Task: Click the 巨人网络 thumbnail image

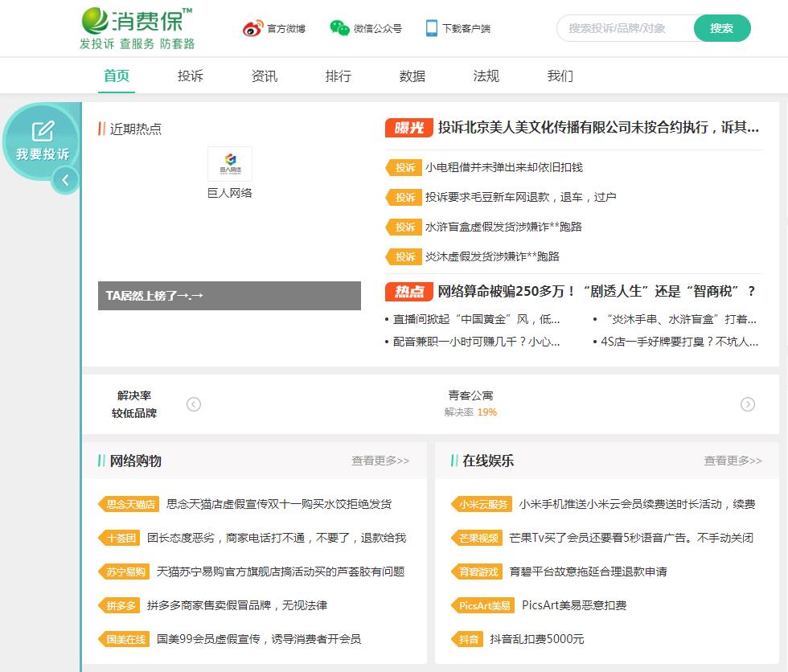Action: [x=229, y=163]
